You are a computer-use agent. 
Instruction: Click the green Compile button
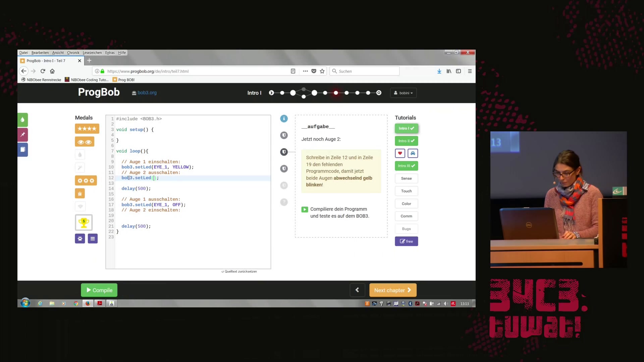point(99,290)
